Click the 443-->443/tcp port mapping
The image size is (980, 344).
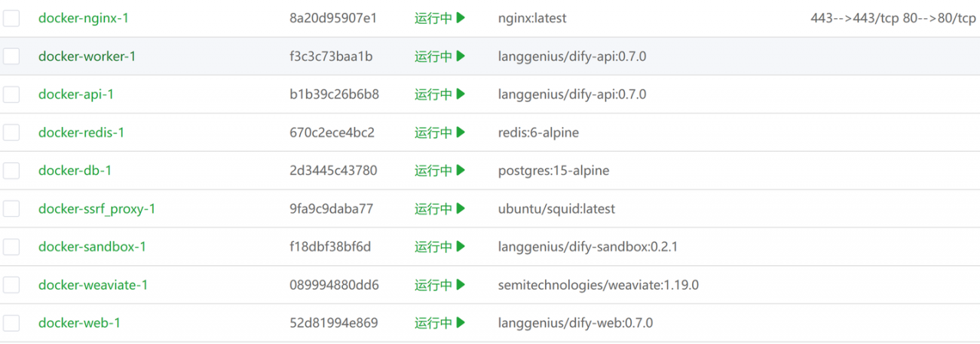[x=855, y=18]
